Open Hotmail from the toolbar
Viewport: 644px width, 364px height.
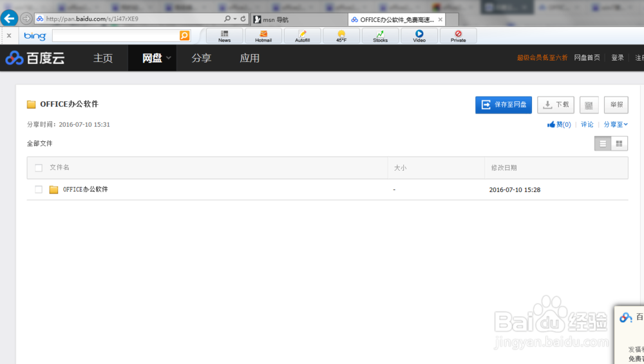pyautogui.click(x=263, y=35)
